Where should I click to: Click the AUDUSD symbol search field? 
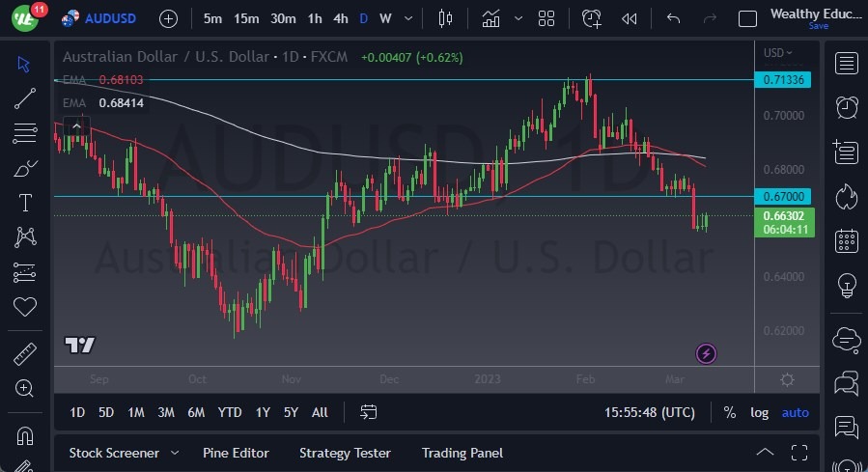(x=109, y=18)
